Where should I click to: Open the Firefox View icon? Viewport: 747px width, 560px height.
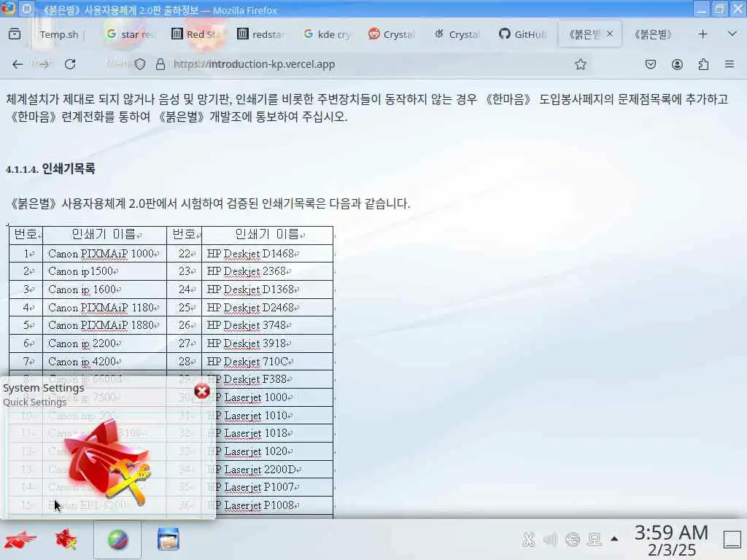pyautogui.click(x=15, y=34)
